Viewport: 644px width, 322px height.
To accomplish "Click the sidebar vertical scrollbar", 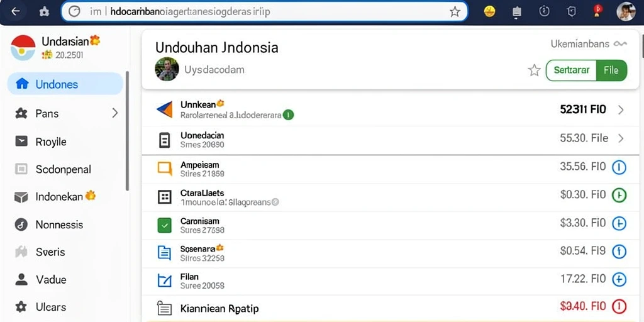I will (x=127, y=131).
